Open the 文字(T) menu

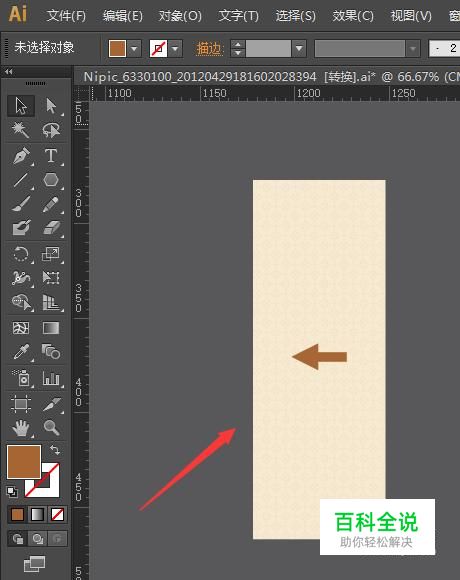[x=239, y=16]
